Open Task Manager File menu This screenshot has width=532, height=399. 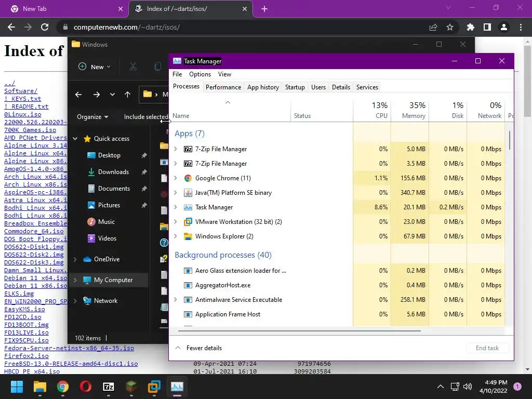click(177, 74)
